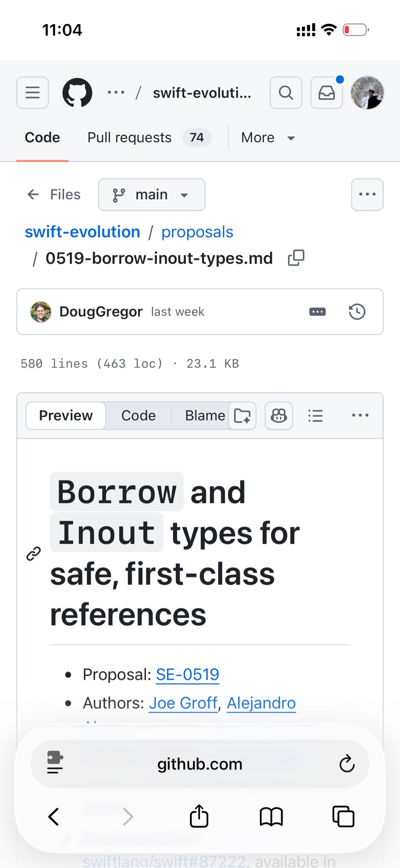Open the GitHub hamburger navigation menu
Viewport: 400px width, 868px height.
(33, 93)
